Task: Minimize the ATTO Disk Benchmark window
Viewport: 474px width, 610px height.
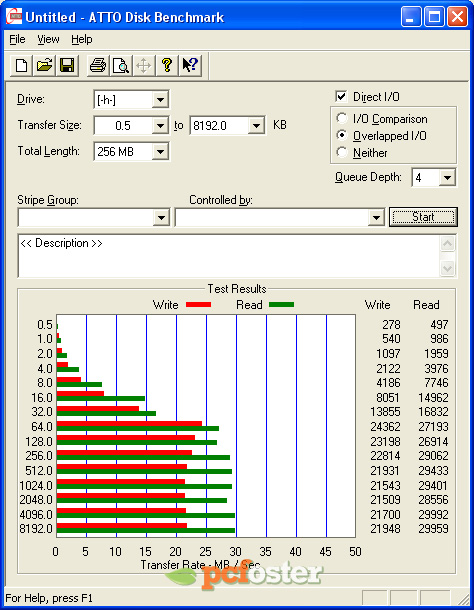Action: [x=411, y=17]
